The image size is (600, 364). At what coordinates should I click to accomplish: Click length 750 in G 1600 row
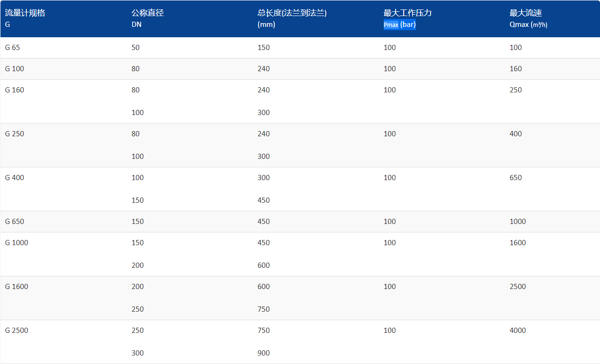263,309
